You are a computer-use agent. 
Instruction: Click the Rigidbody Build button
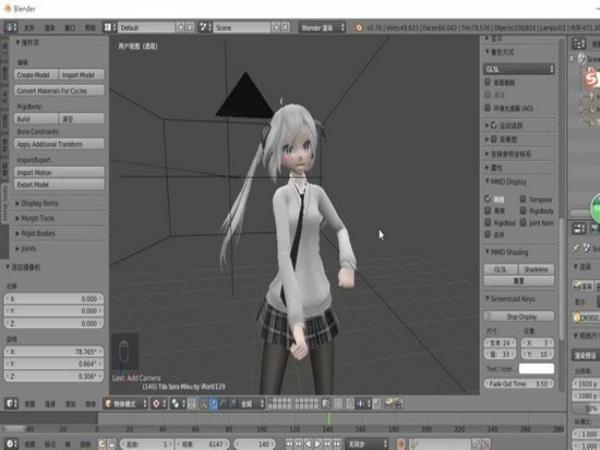(x=36, y=119)
